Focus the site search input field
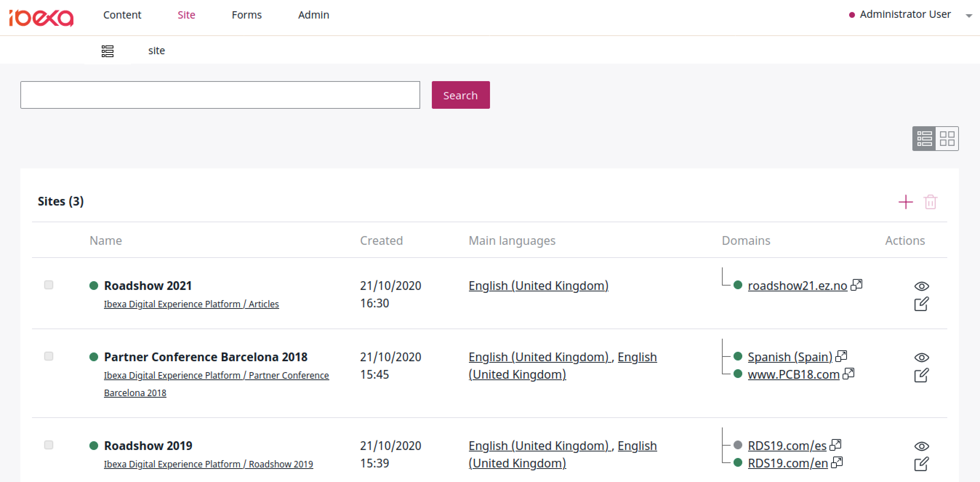This screenshot has width=980, height=482. coord(220,95)
